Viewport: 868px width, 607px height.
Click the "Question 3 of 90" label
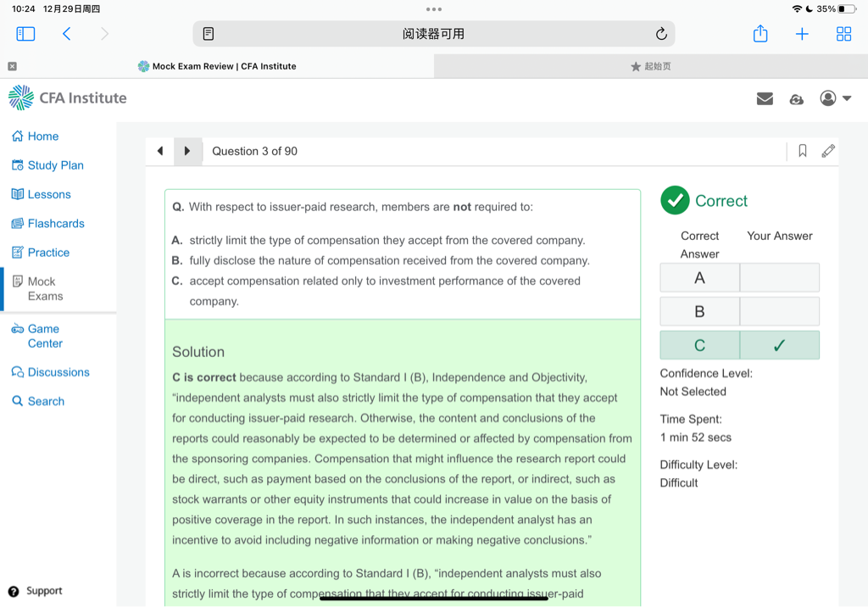click(254, 151)
